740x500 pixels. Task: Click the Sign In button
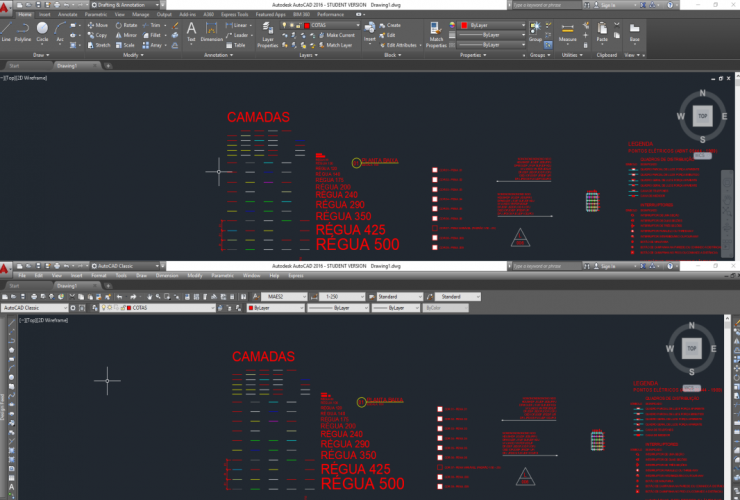[x=606, y=5]
